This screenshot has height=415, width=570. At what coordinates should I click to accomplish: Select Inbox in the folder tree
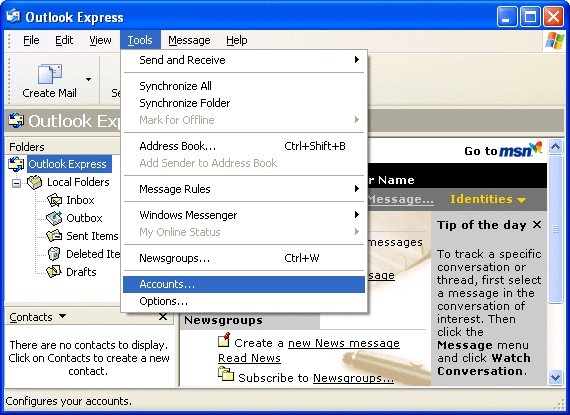80,200
